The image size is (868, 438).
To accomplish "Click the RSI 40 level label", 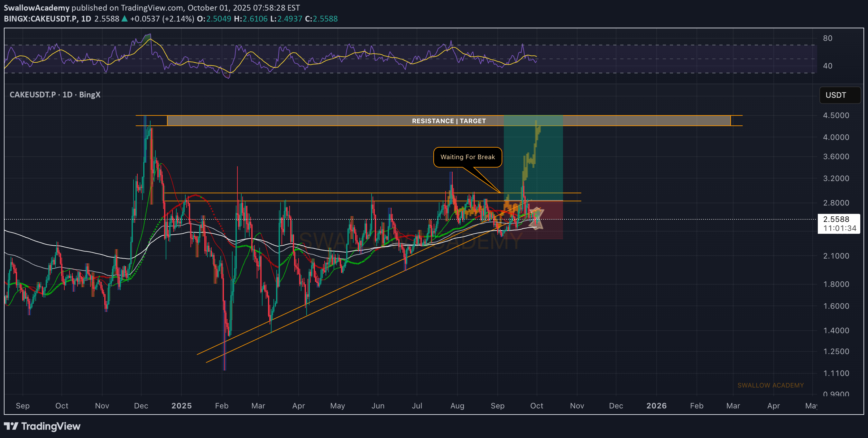I will 827,66.
